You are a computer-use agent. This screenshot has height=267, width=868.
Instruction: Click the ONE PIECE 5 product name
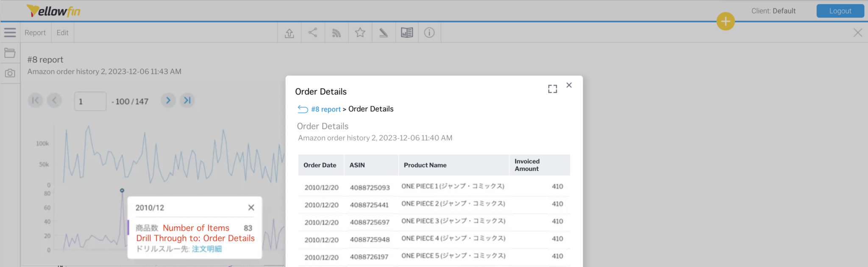pyautogui.click(x=453, y=256)
